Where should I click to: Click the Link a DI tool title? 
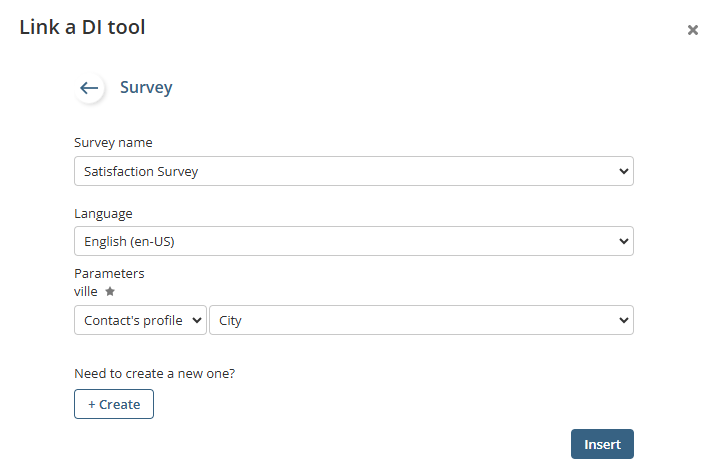click(x=82, y=27)
